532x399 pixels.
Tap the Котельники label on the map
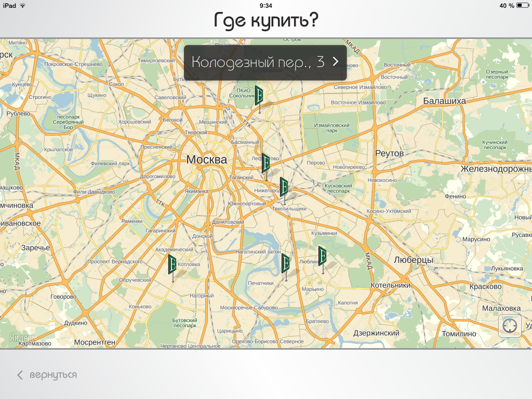point(390,285)
